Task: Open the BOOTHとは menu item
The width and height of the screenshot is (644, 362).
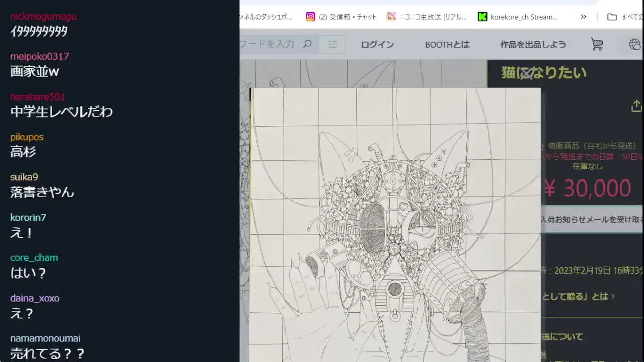Action: (x=447, y=45)
